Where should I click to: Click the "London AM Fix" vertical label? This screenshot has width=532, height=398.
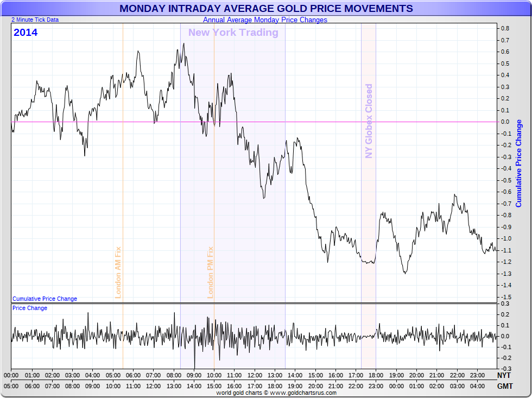(x=118, y=273)
